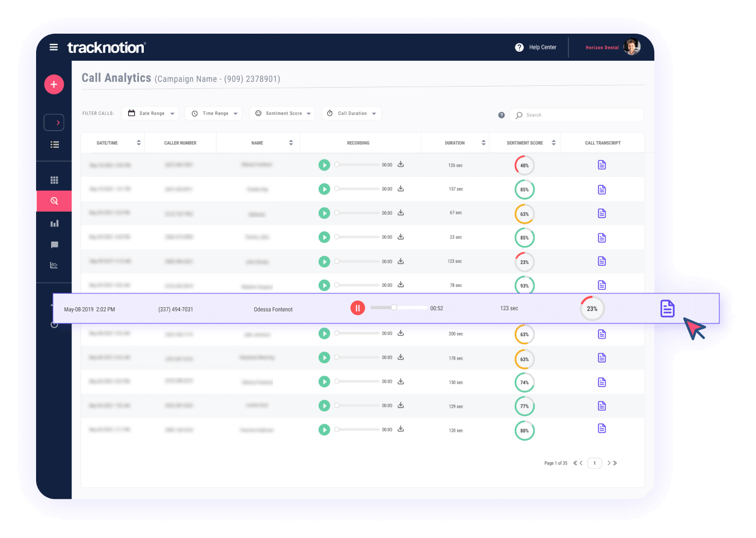Pause the Odessa Fontenot recording
Viewport: 756px width, 538px height.
point(357,308)
